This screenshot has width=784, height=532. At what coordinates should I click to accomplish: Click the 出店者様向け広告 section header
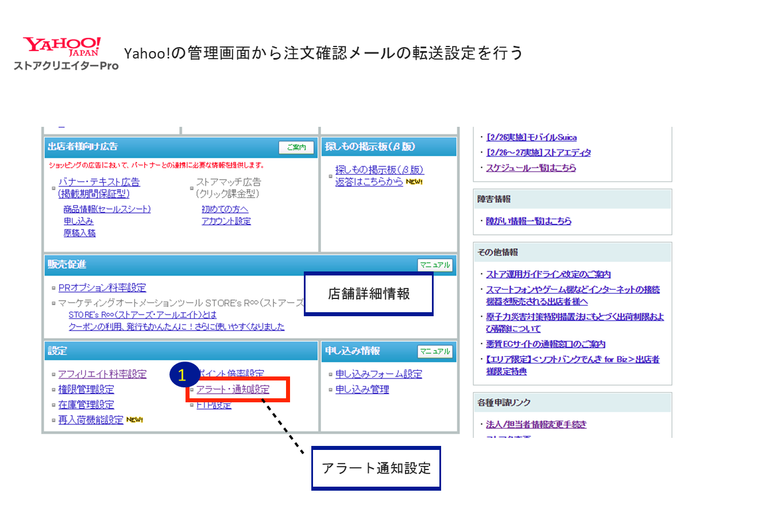(x=83, y=147)
